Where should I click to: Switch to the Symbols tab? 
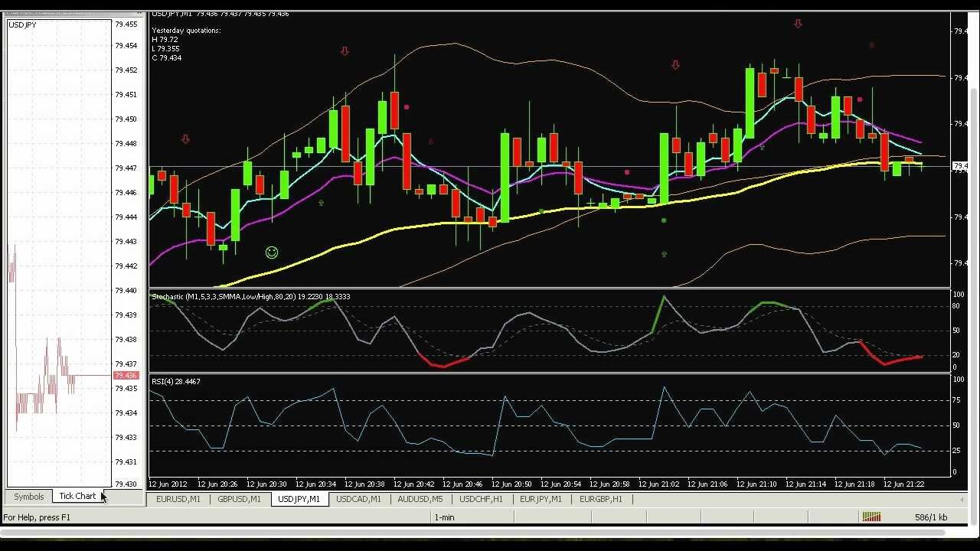[29, 497]
